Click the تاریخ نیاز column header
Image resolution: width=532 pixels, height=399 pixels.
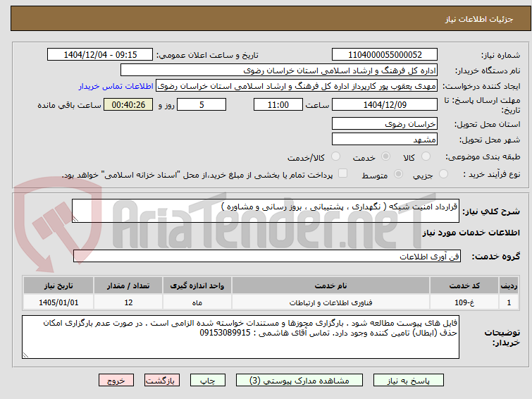58,286
